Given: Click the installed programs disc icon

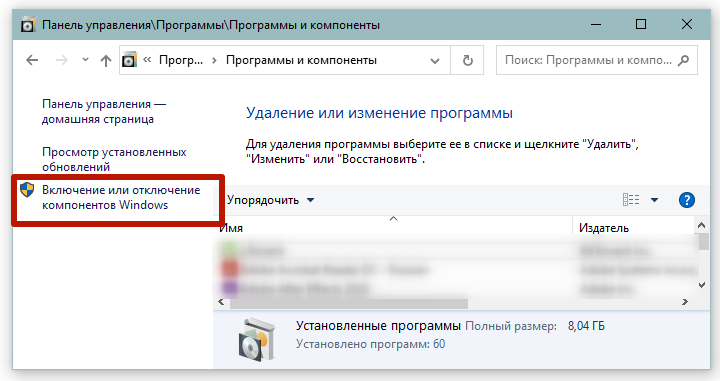Looking at the screenshot, I should coord(257,339).
